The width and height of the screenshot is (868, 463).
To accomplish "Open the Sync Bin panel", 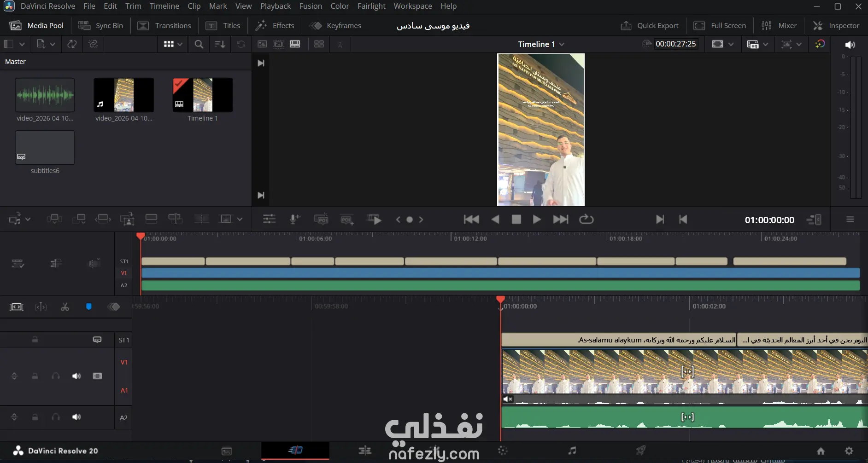I will [100, 26].
